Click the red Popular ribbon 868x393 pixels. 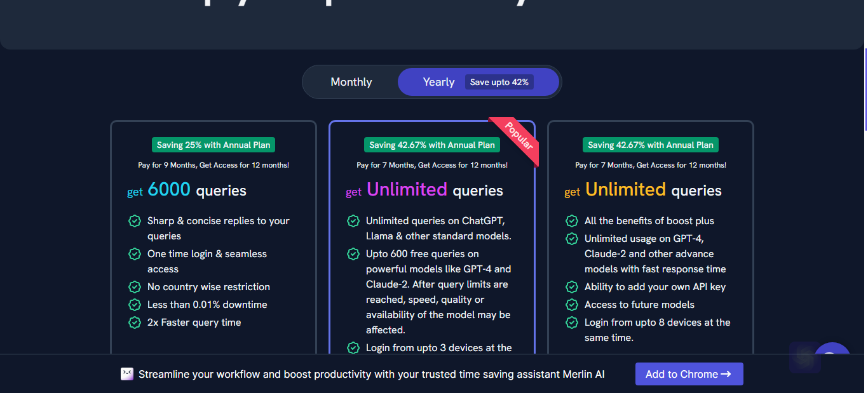tap(517, 138)
